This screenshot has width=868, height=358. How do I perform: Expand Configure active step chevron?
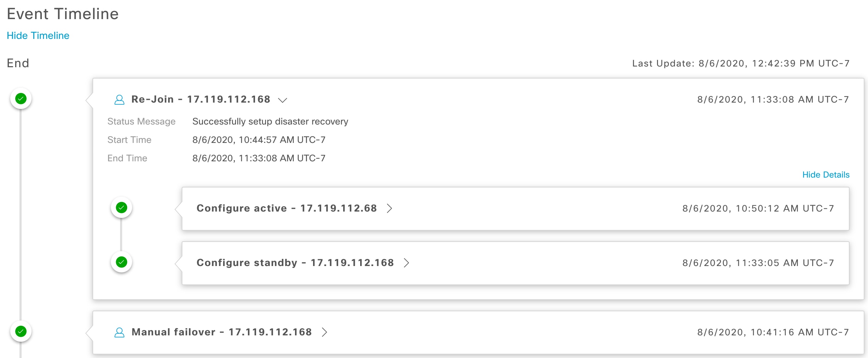click(x=389, y=208)
